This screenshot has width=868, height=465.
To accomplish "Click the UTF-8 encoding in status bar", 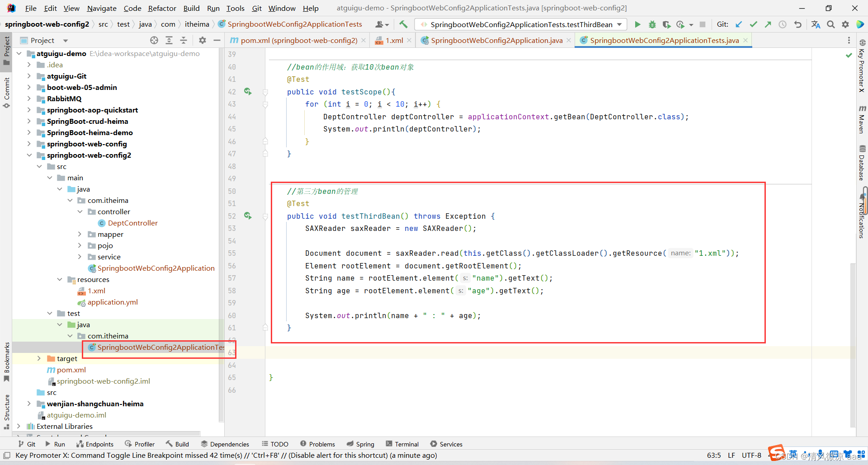I will 751,455.
